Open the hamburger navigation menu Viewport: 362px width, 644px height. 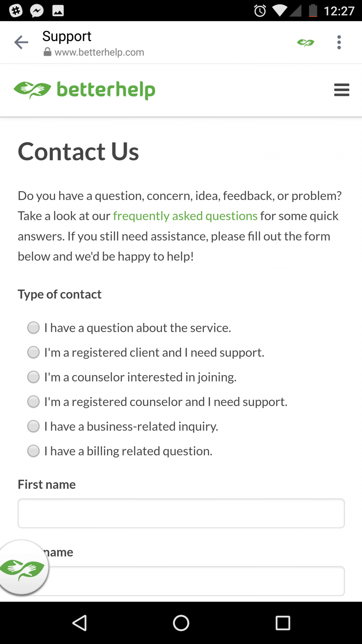341,90
